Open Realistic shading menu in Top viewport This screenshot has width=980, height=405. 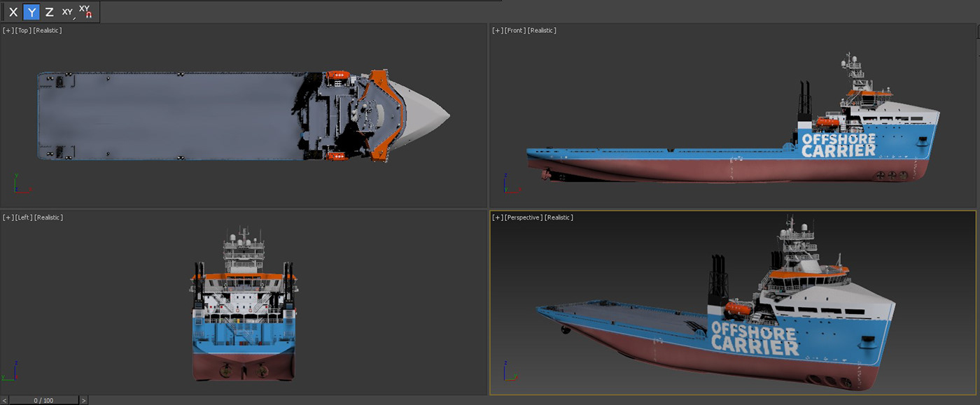48,31
